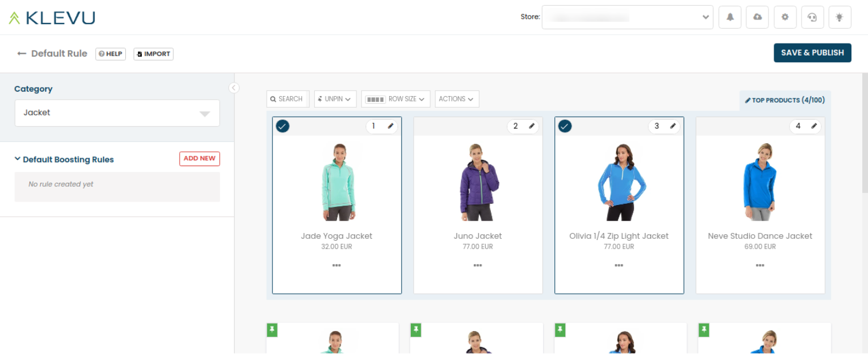Edit position pencil on Jade Yoga Jacket card
The height and width of the screenshot is (354, 868).
pos(391,126)
